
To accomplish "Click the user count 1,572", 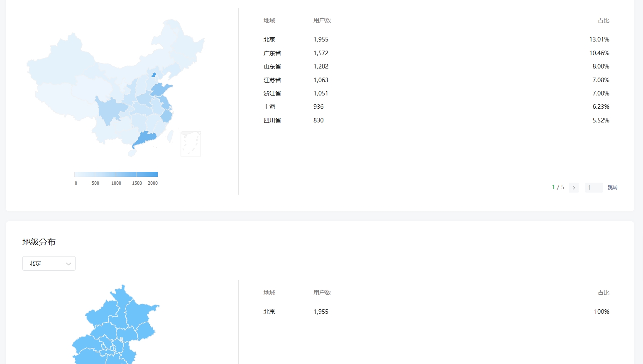I will point(321,53).
